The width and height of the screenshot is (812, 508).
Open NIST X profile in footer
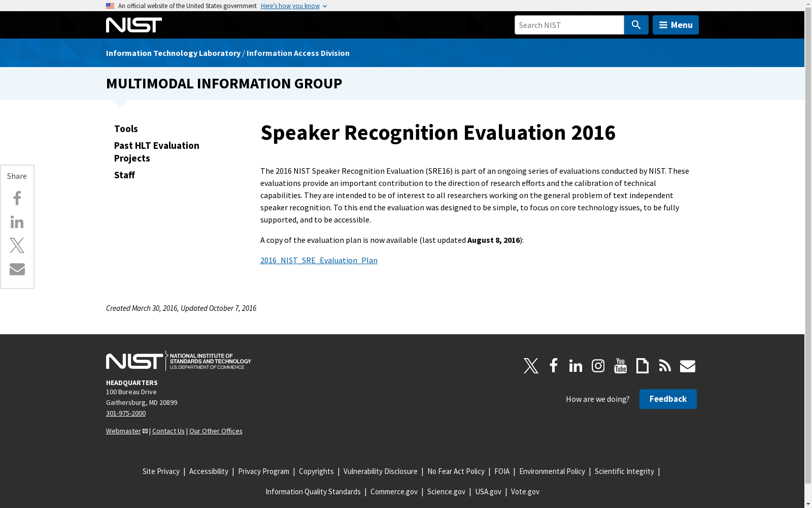coord(531,366)
